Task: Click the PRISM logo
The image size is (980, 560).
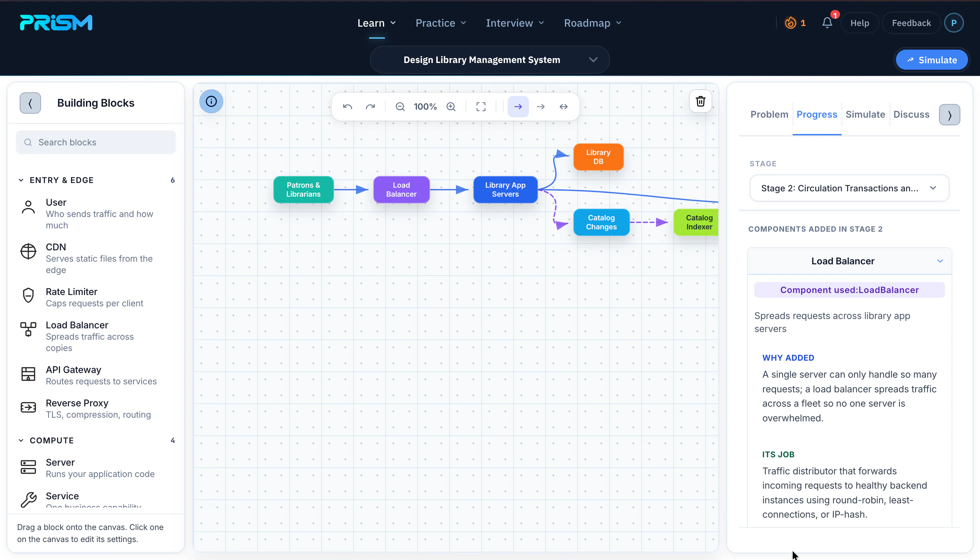Action: [56, 23]
